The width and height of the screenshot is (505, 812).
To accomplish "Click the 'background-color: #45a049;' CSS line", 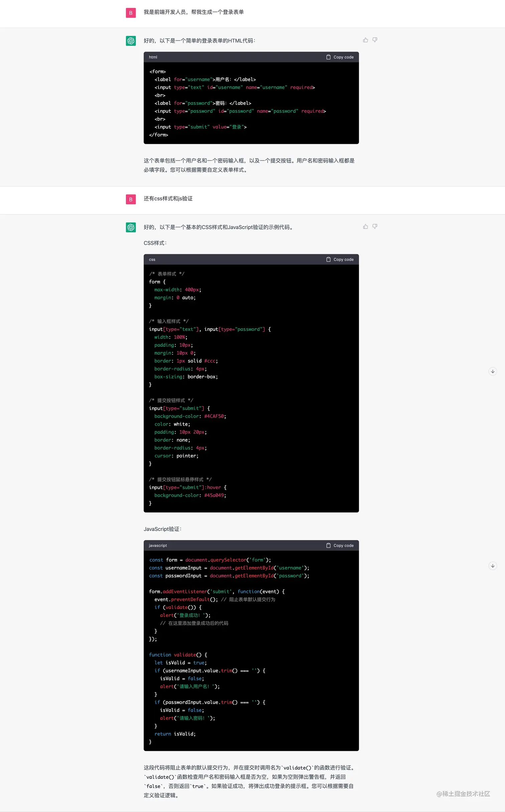I will pos(190,495).
